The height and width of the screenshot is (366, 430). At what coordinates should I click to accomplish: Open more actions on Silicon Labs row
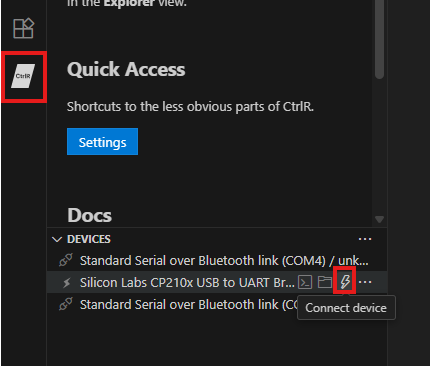[365, 282]
